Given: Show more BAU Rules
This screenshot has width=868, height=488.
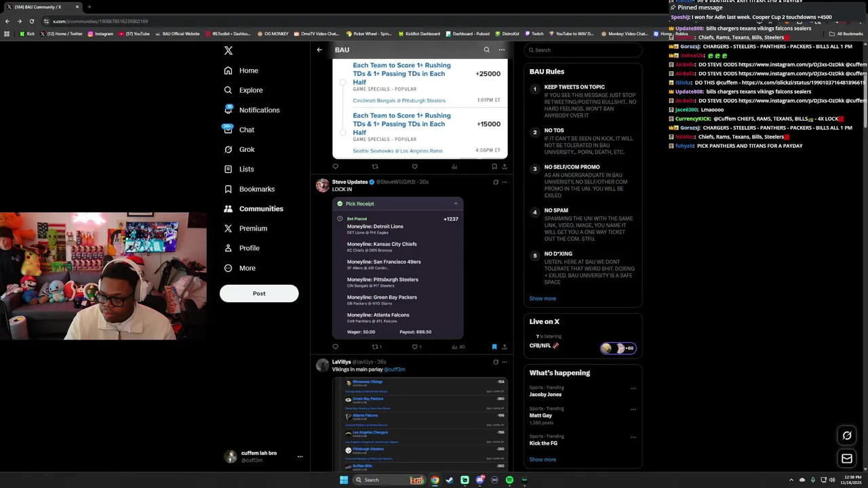Looking at the screenshot, I should (542, 298).
